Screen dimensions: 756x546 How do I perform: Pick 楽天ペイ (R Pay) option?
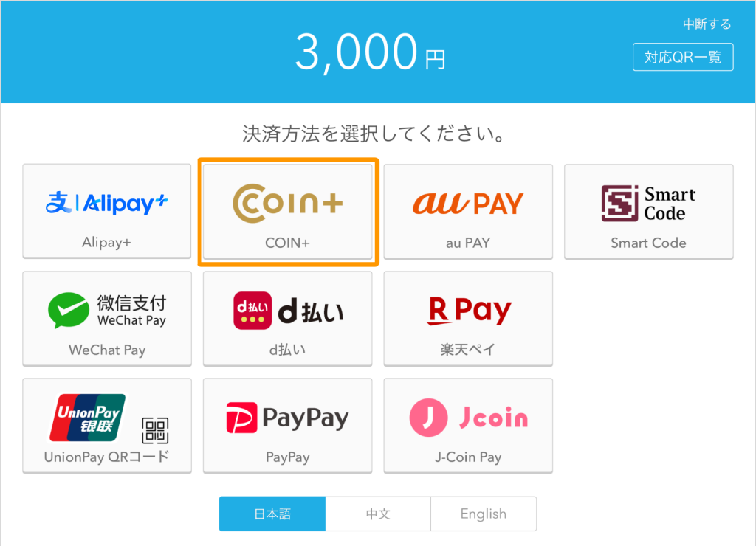pos(468,319)
